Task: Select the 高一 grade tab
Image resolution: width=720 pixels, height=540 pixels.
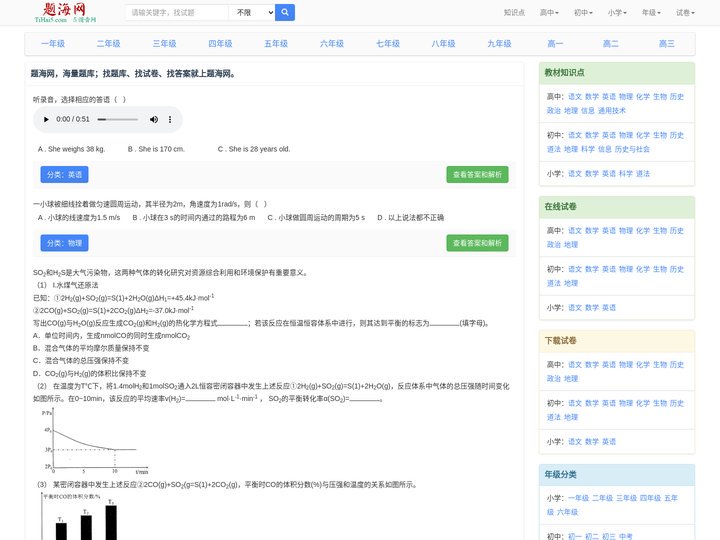Action: (555, 44)
